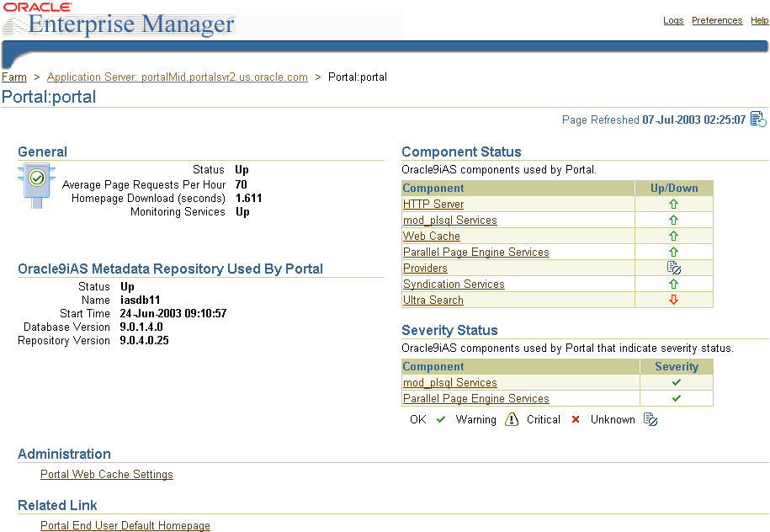Click Parallel Page Engine Services severity checkmark

point(677,398)
